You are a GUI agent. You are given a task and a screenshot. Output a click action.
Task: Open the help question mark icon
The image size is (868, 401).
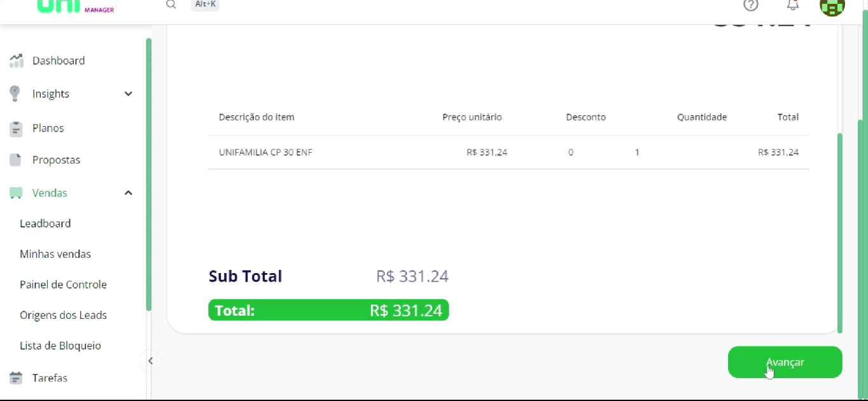[751, 5]
